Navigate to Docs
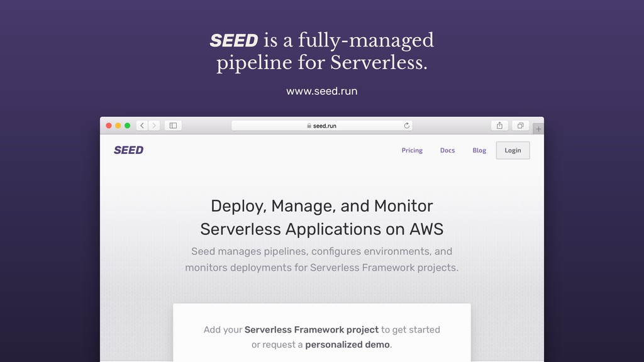Screen dimensions: 644x362 pyautogui.click(x=447, y=150)
